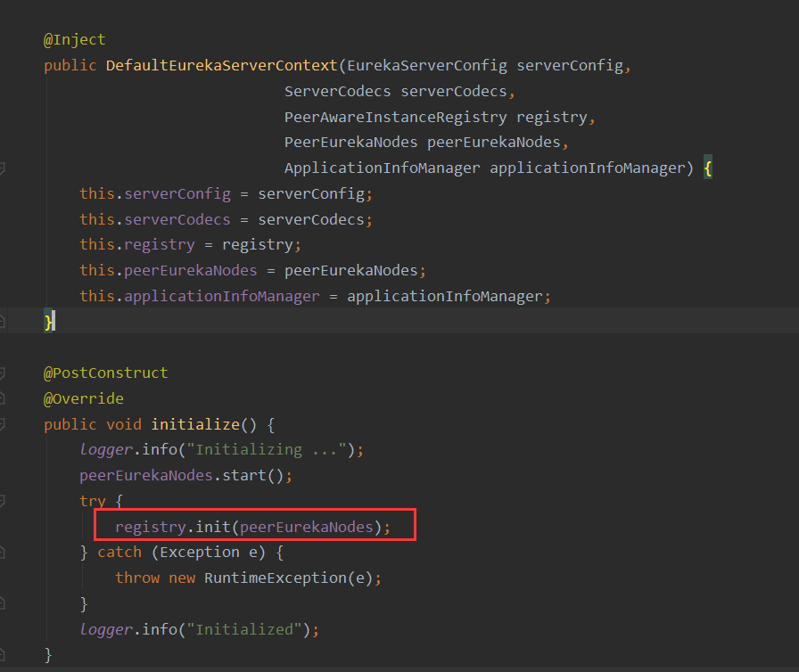The width and height of the screenshot is (799, 672).
Task: Click public keyword before DefaultEurekaServerContext
Action: tap(70, 66)
